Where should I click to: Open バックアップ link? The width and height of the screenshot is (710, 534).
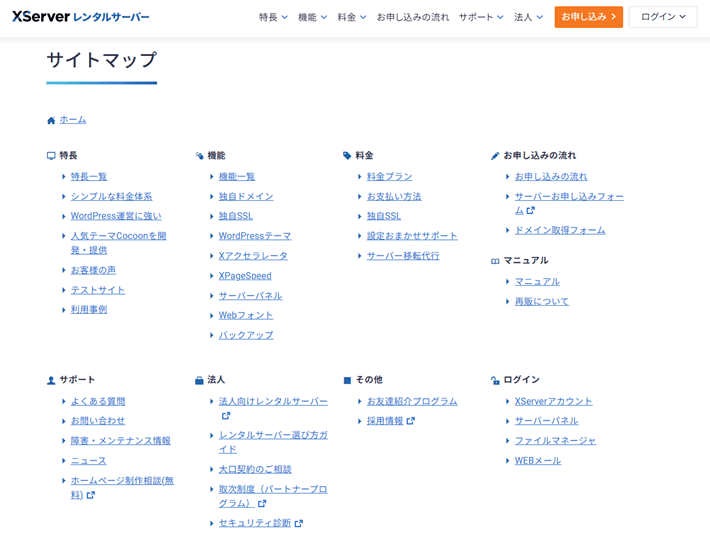pos(246,335)
